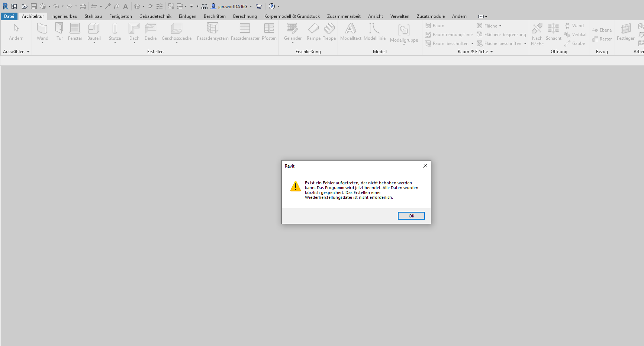Switch to the Beschriften tab

tap(215, 16)
